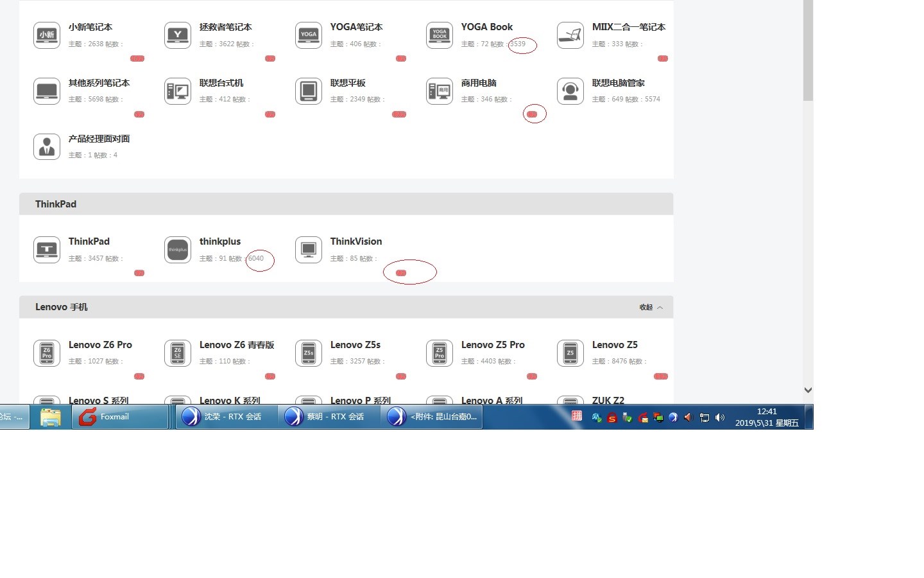924x578 pixels.
Task: Click the ThinkPad section header
Action: tap(346, 204)
